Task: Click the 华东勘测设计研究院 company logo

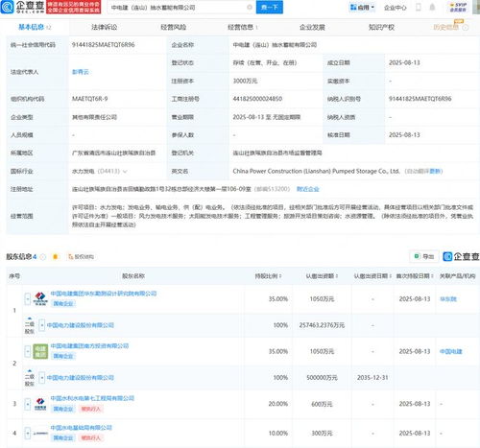Action: pos(40,298)
